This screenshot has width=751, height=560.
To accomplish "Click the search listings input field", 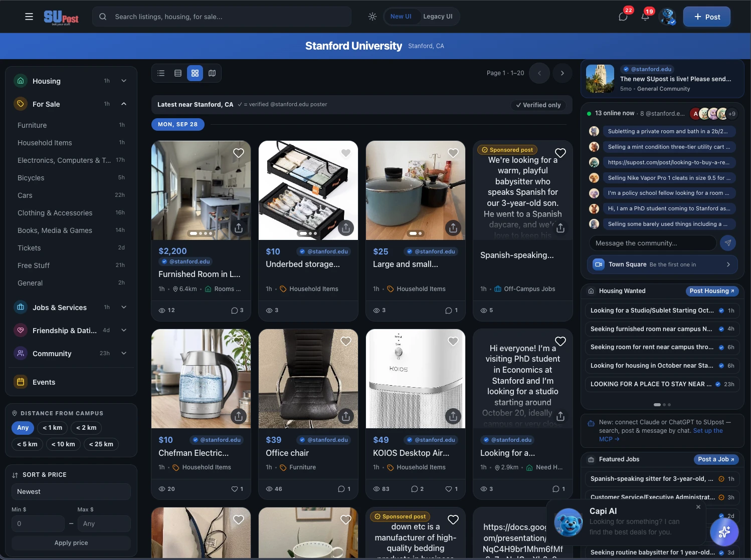I will [x=222, y=17].
